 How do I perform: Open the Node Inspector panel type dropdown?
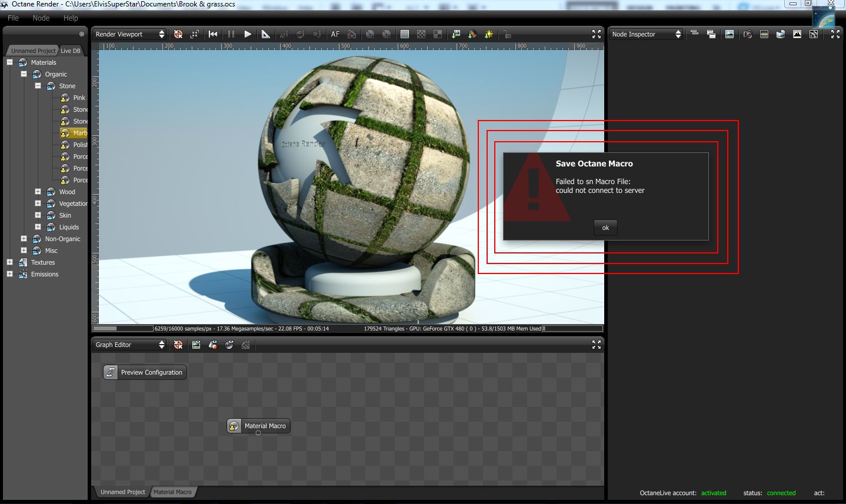click(647, 34)
